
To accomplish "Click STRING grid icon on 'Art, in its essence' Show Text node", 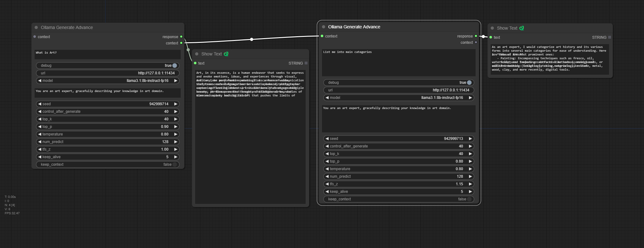I will [306, 63].
